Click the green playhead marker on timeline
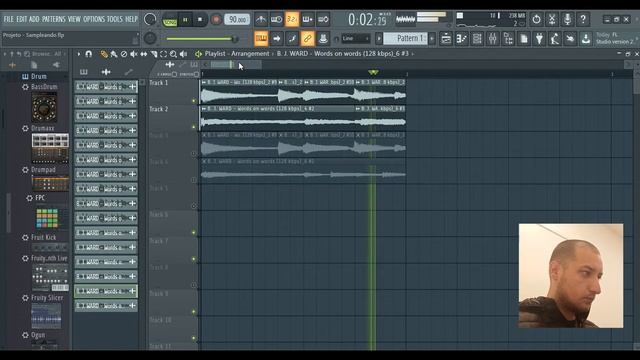Screen dimensions: 640x360 click(373, 72)
